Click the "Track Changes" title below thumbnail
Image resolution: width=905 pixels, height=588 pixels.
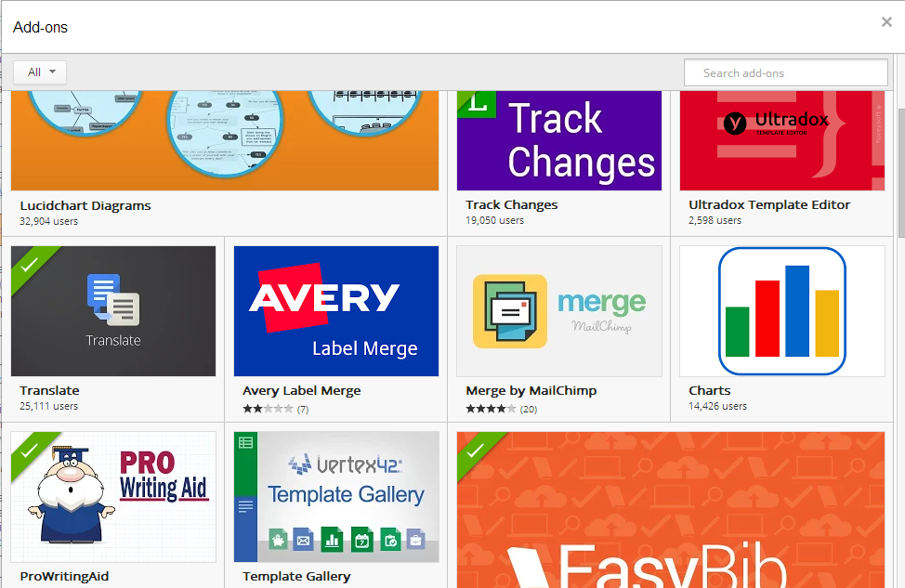point(511,205)
